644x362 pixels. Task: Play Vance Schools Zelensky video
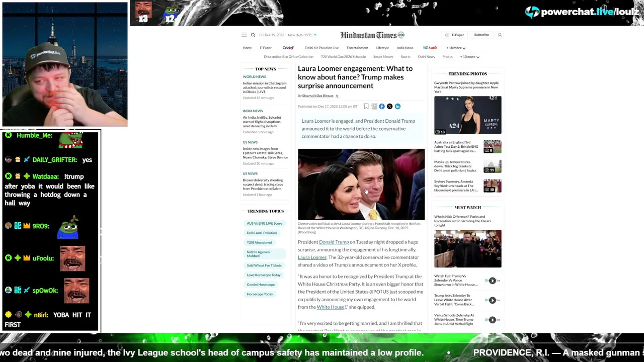[x=492, y=320]
